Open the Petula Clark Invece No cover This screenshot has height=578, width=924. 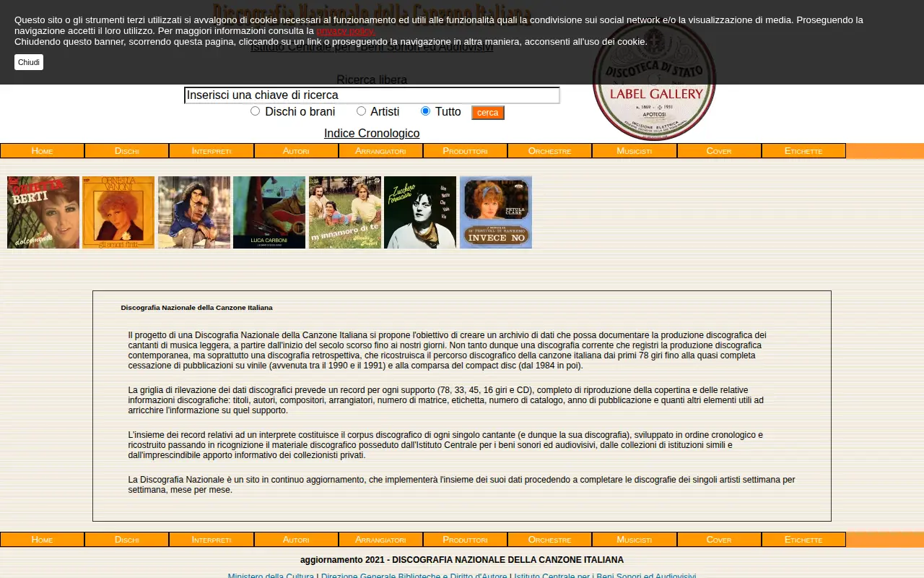[x=496, y=212]
